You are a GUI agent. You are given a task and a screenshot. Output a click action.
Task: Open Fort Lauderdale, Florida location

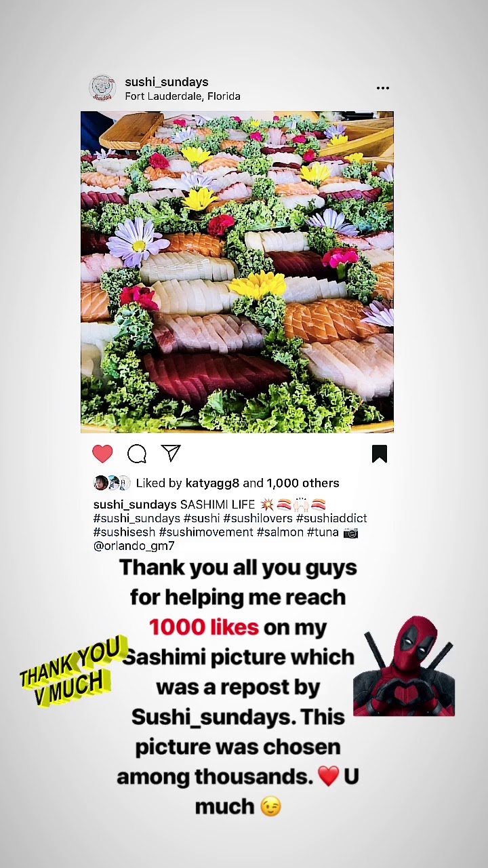[x=182, y=96]
